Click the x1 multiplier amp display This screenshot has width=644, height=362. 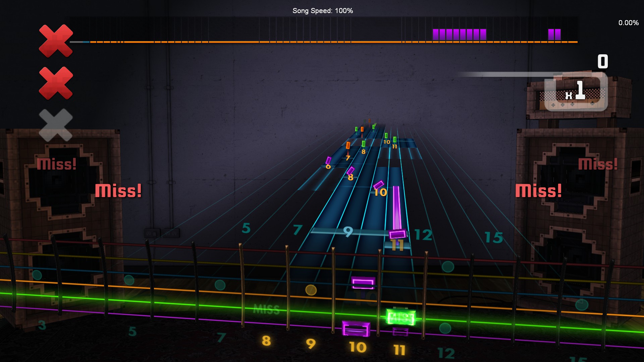click(x=576, y=91)
